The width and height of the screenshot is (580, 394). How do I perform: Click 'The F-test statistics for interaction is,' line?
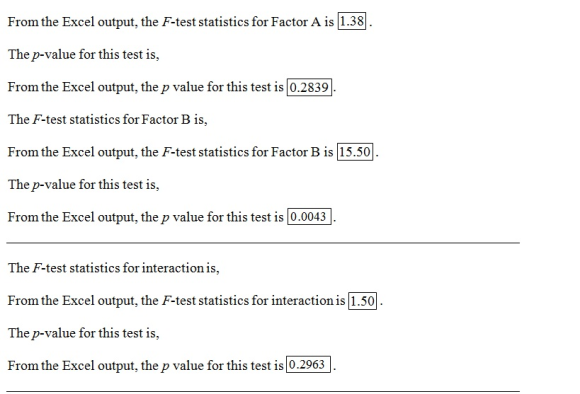click(114, 268)
